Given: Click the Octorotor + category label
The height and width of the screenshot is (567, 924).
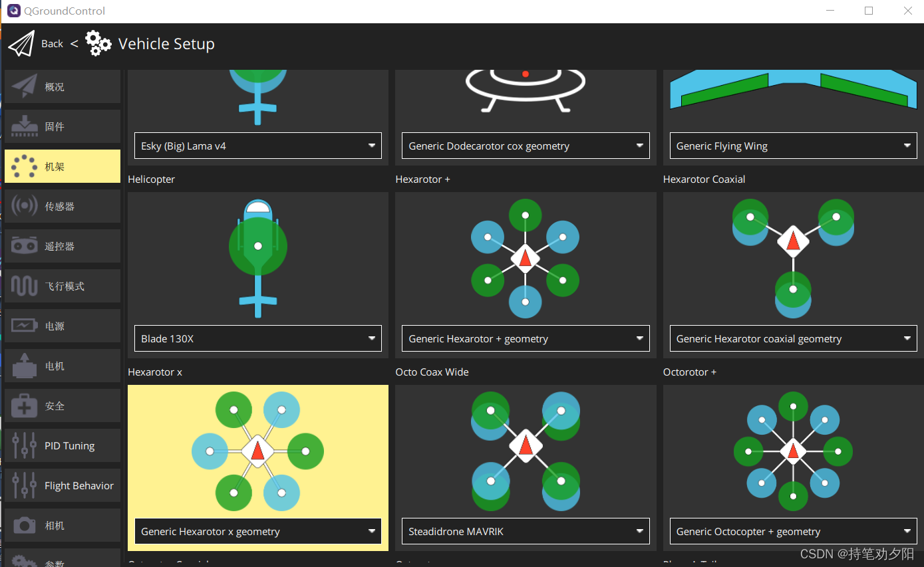Looking at the screenshot, I should click(690, 372).
